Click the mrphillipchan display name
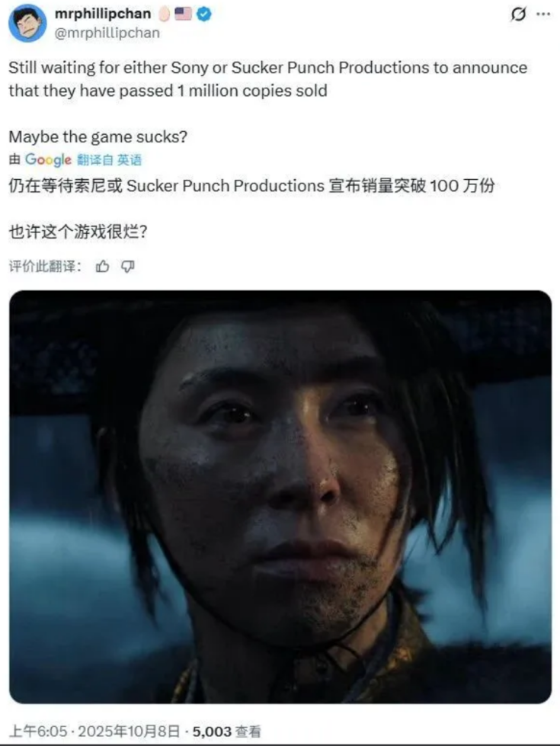The image size is (560, 746). tap(103, 14)
